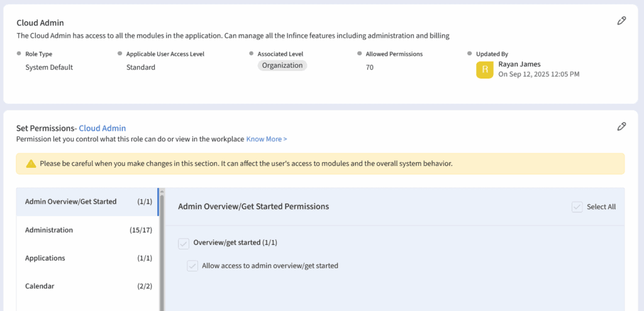Toggle the Overview/get started (1/1) checkbox
This screenshot has width=644, height=311.
pos(184,243)
